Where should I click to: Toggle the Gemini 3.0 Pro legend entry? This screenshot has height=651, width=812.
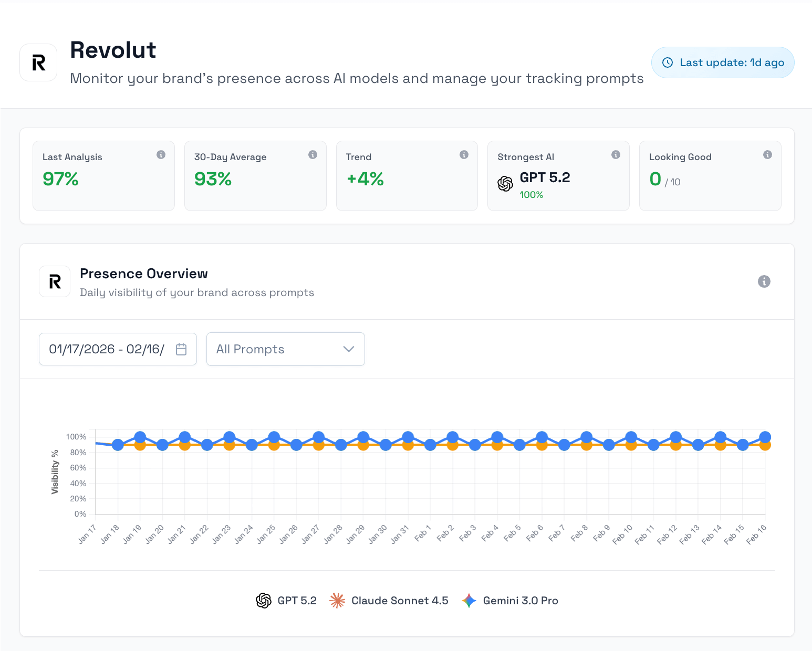(x=510, y=601)
